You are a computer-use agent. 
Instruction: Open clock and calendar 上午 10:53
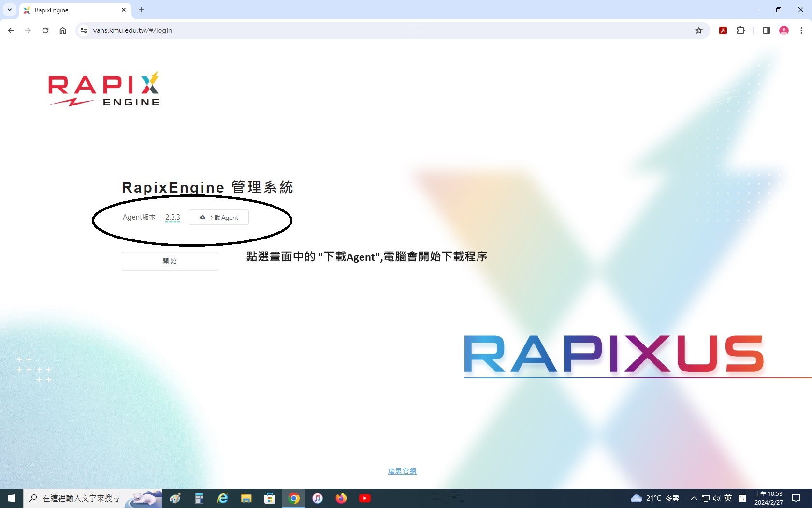click(x=768, y=498)
